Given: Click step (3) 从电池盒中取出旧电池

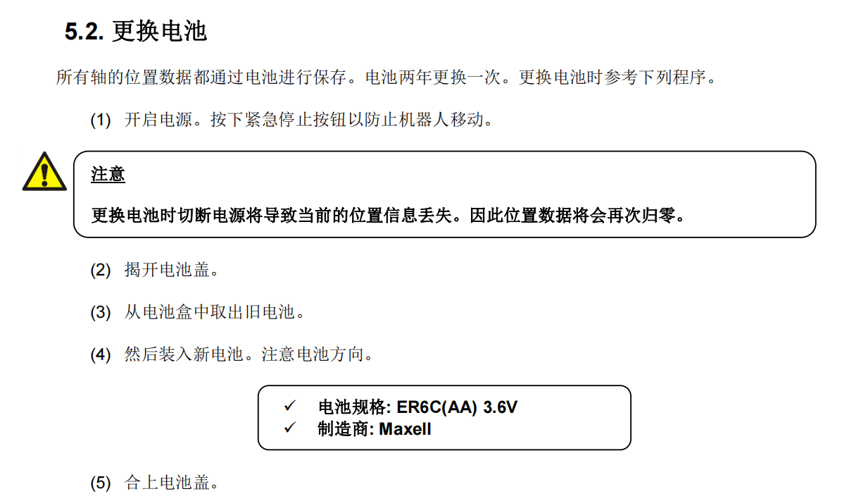Looking at the screenshot, I should (x=215, y=312).
